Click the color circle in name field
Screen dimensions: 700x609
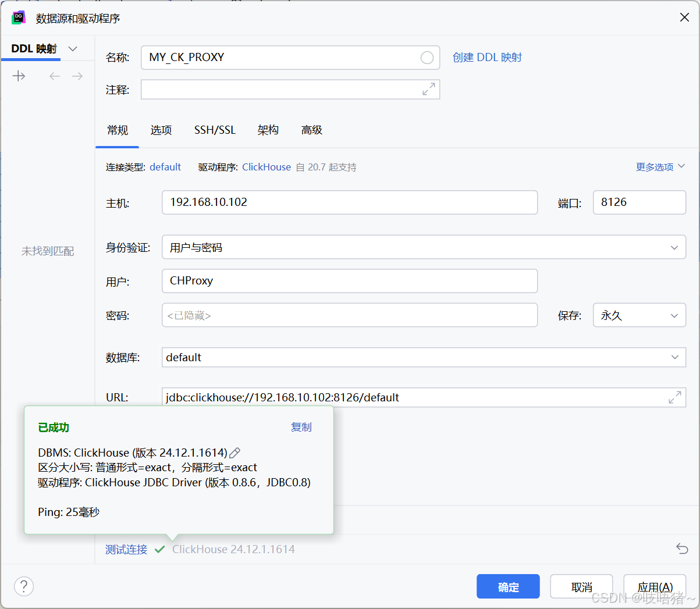point(427,58)
